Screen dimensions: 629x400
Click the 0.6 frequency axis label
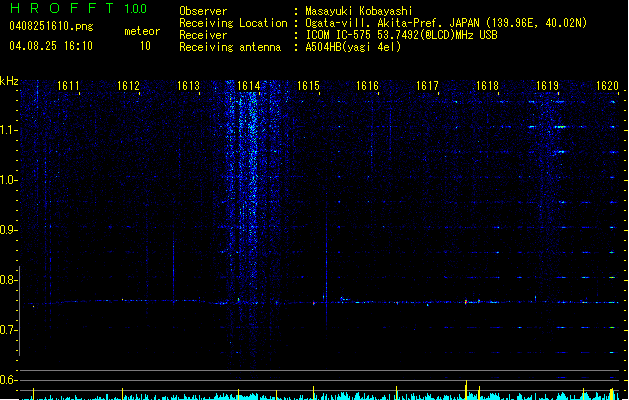pyautogui.click(x=9, y=380)
